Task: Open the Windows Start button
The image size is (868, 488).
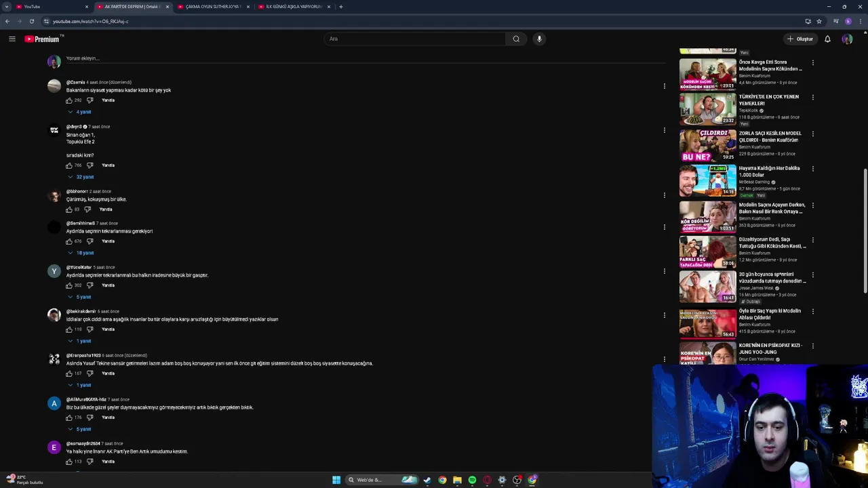Action: point(336,480)
